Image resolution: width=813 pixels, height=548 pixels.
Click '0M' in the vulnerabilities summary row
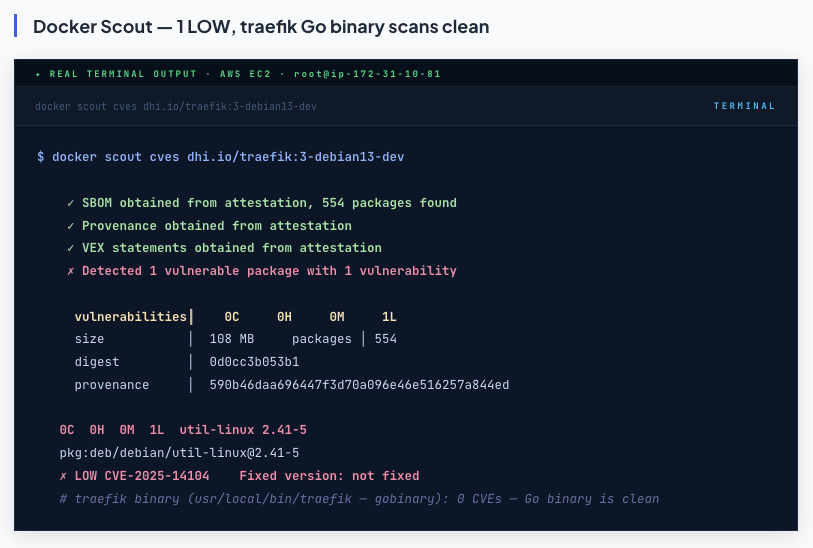click(x=337, y=316)
